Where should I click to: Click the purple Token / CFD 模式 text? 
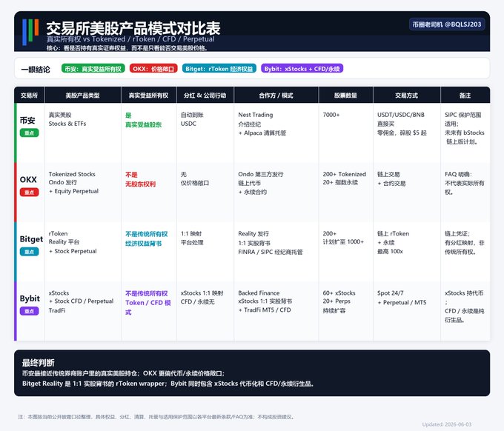148,307
